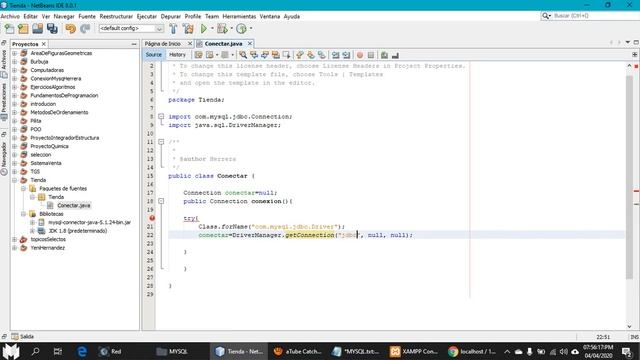Click the Comment icon in the editor toolbar
The width and height of the screenshot is (640, 360).
click(x=384, y=55)
